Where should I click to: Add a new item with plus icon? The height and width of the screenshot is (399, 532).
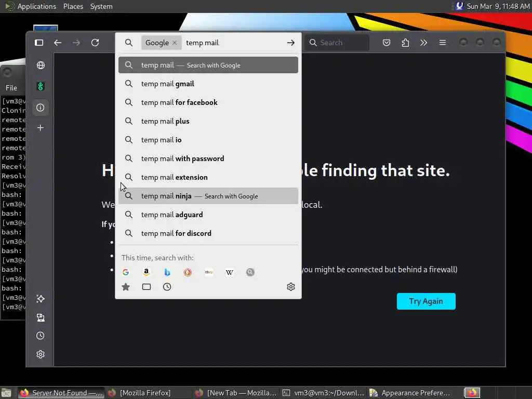[x=41, y=128]
